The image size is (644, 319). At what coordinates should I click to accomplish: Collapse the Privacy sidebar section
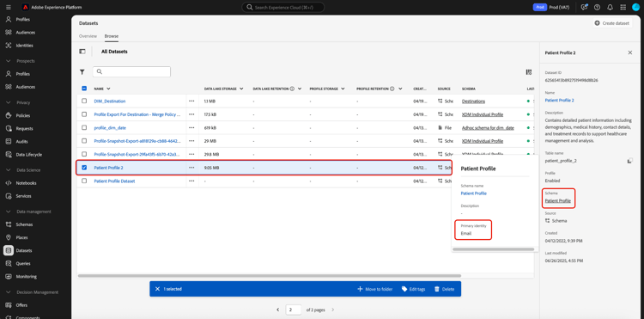[x=9, y=102]
